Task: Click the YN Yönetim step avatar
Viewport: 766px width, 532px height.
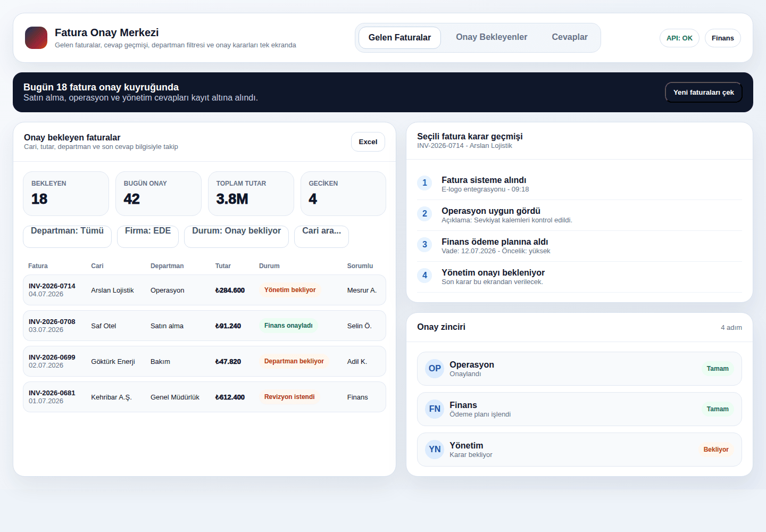Action: tap(435, 450)
